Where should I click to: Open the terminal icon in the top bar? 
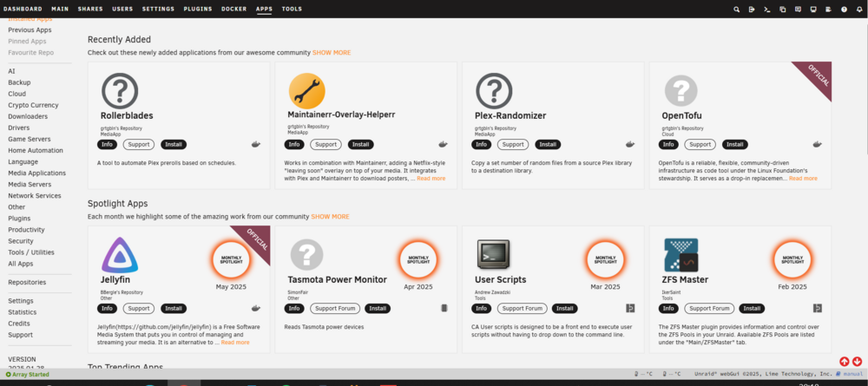point(766,10)
